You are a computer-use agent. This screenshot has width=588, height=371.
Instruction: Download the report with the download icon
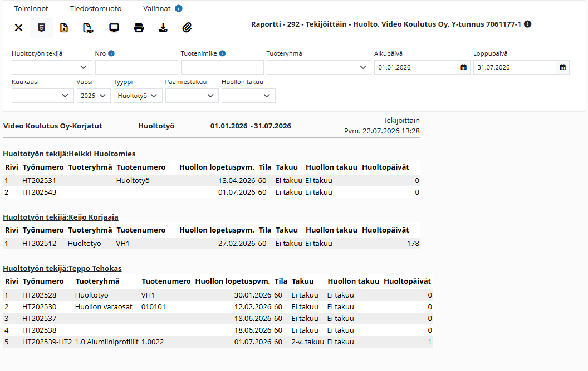click(163, 28)
